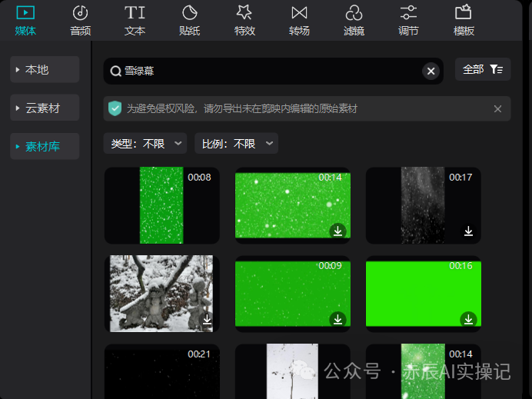Select the 00:21 black background clip

pyautogui.click(x=162, y=371)
